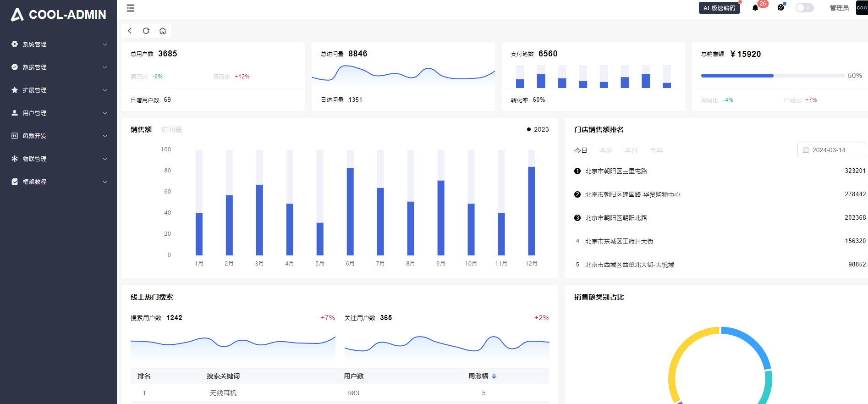868x404 pixels.
Task: Click the 支付笔数 6560 value
Action: pyautogui.click(x=548, y=54)
